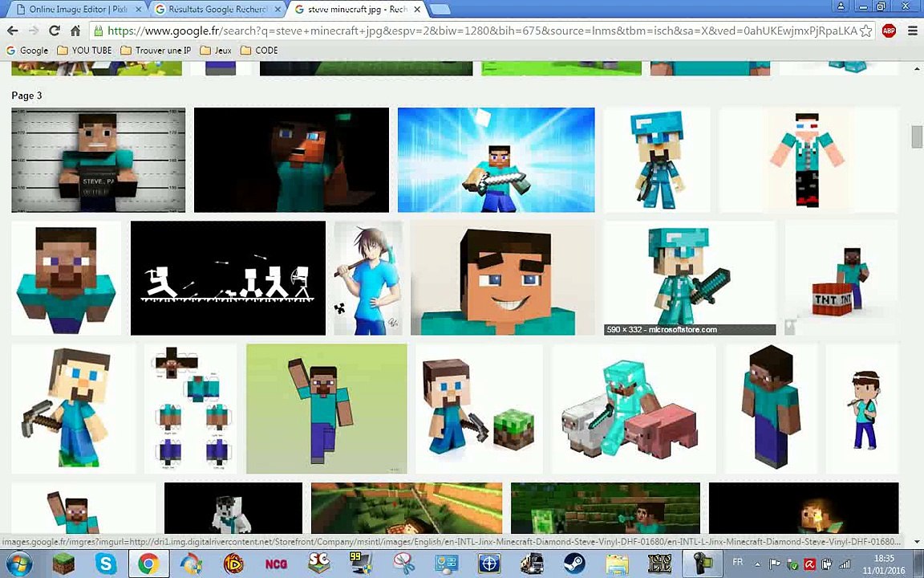Open Steve with sword blue burst image
The width and height of the screenshot is (924, 578).
(x=496, y=160)
